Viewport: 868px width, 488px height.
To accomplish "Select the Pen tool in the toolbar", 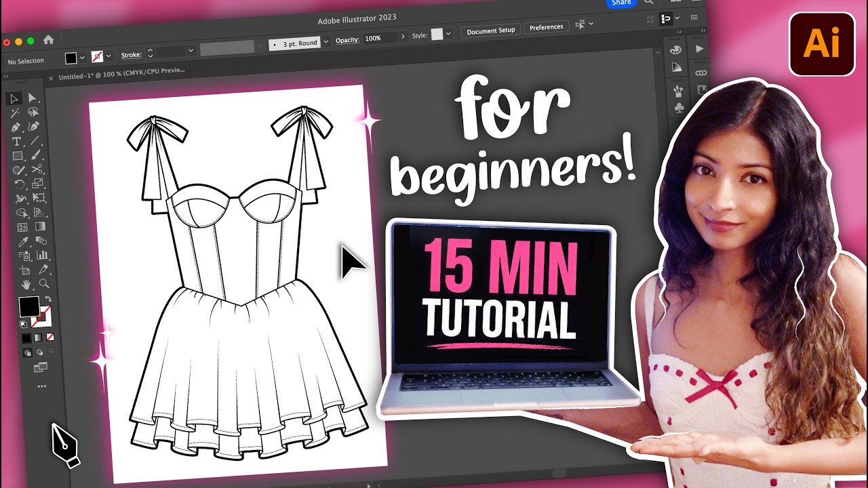I will coord(16,127).
